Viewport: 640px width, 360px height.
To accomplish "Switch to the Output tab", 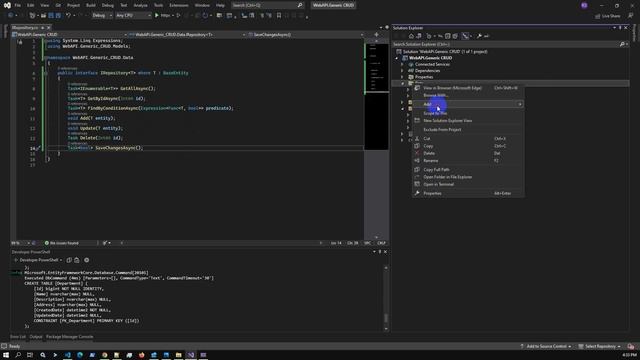I will pos(36,337).
